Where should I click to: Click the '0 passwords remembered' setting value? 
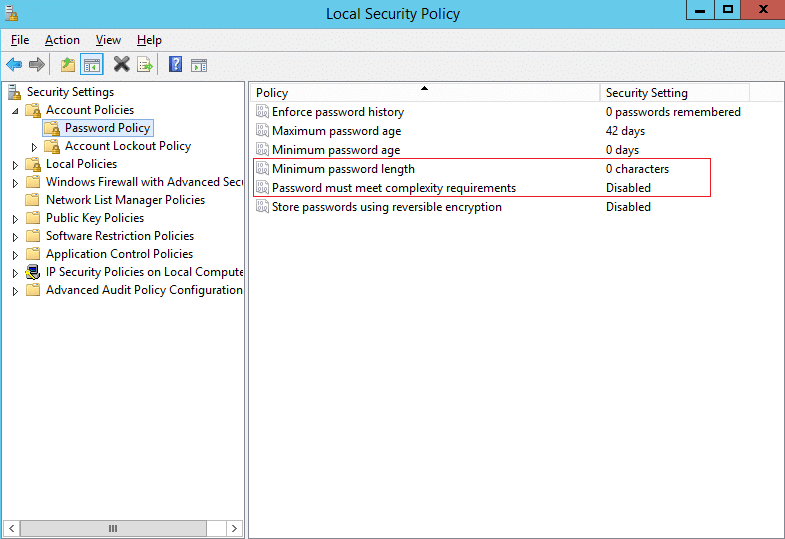pos(673,112)
